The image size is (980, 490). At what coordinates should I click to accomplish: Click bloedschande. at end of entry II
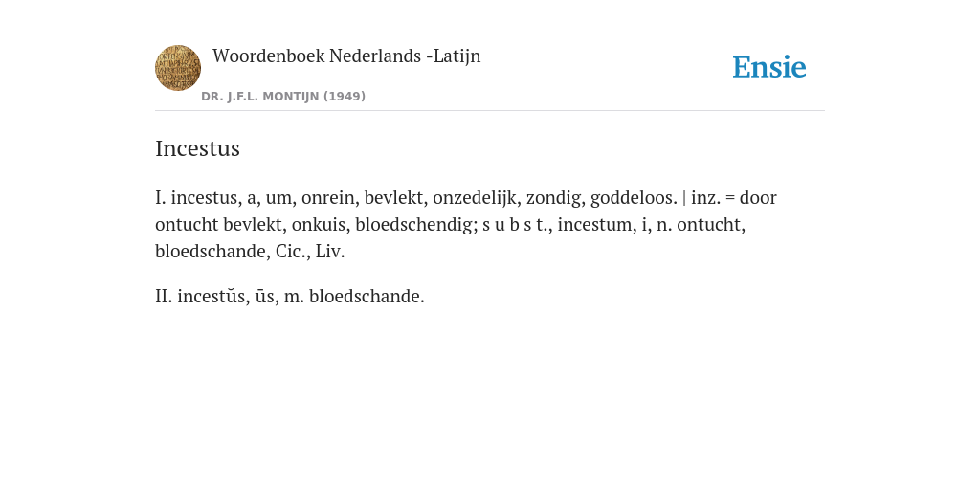367,296
